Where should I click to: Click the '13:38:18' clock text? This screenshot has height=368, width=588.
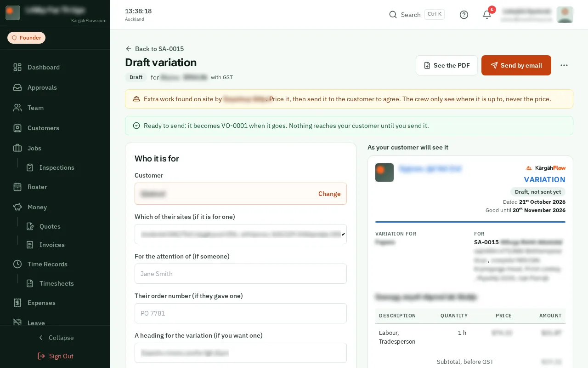tap(138, 11)
